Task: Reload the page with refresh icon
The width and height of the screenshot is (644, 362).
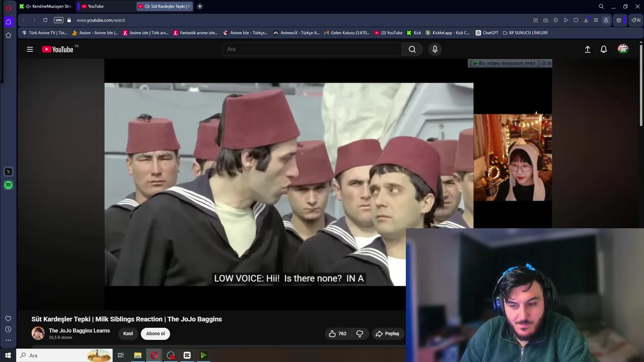Action: tap(45, 20)
